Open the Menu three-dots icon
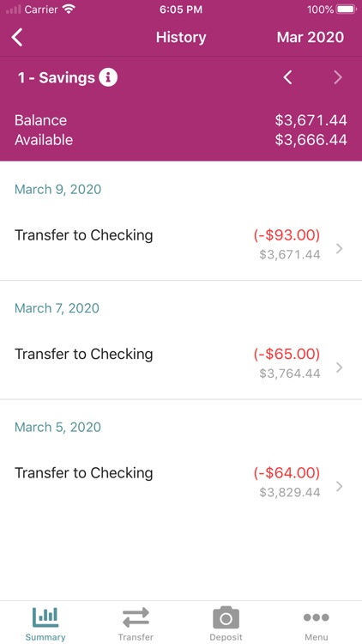This screenshot has height=644, width=362. click(317, 617)
